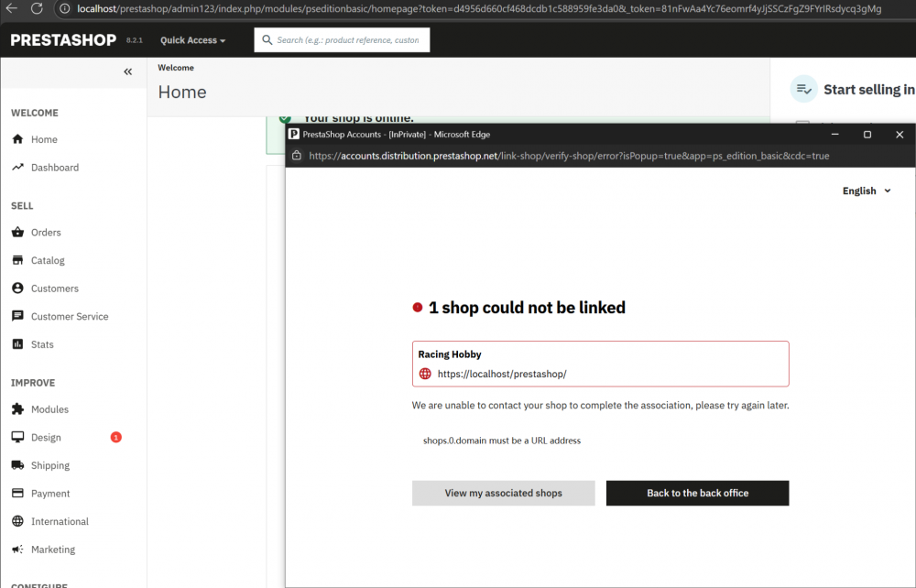Collapse the sidebar with double chevron
The width and height of the screenshot is (916, 588).
click(x=128, y=71)
